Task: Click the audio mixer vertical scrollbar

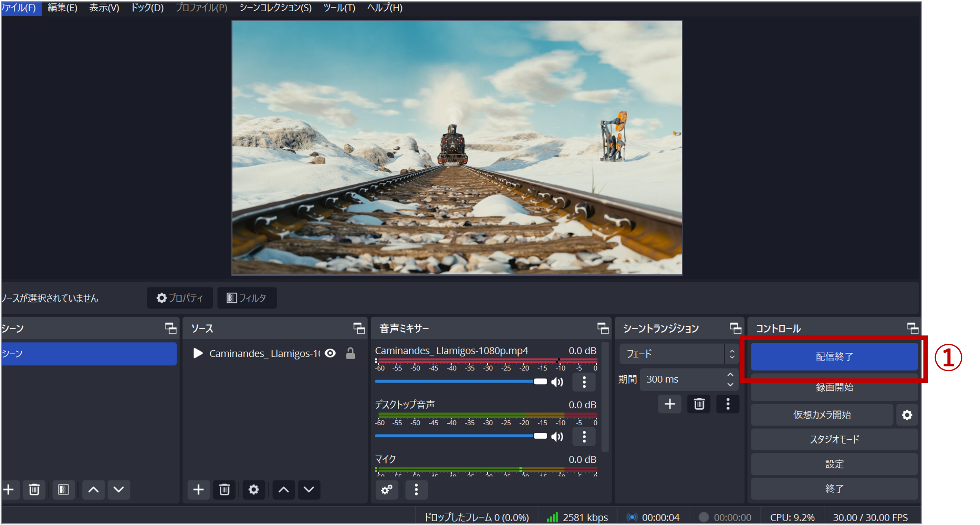Action: click(x=605, y=397)
